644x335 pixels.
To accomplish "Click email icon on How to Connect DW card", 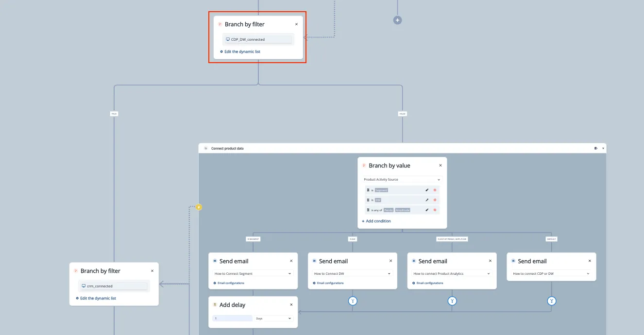I will click(x=314, y=261).
